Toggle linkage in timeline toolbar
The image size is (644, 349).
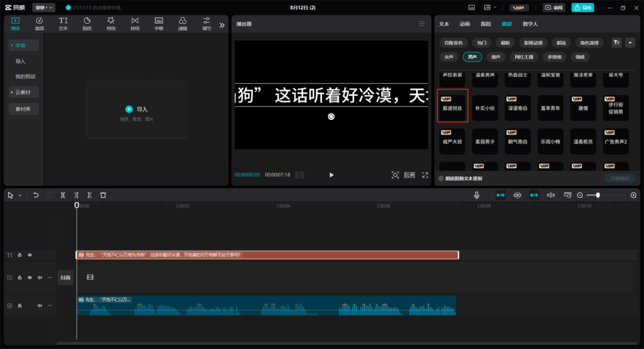click(x=534, y=195)
